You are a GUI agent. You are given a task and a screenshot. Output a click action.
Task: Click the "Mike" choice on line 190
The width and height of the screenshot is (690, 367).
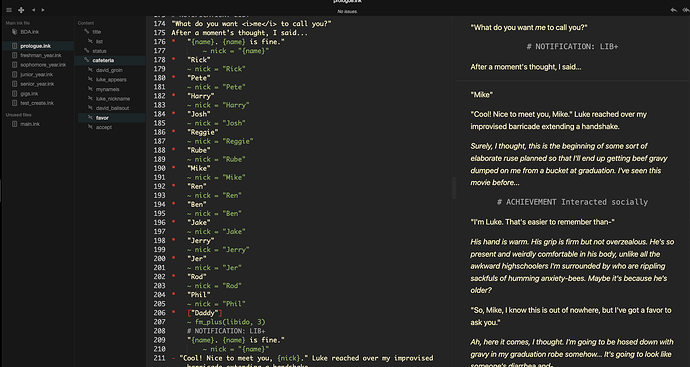pos(198,168)
